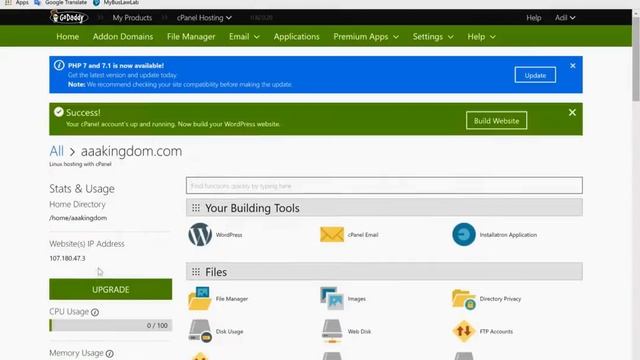640x360 pixels.
Task: Launch the Installatron Application icon
Action: click(x=464, y=234)
